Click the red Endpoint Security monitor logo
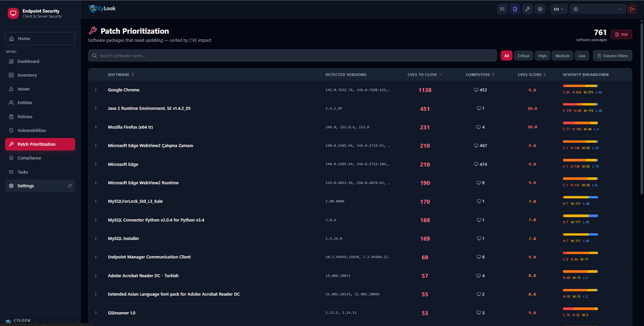644x326 pixels. pyautogui.click(x=13, y=13)
